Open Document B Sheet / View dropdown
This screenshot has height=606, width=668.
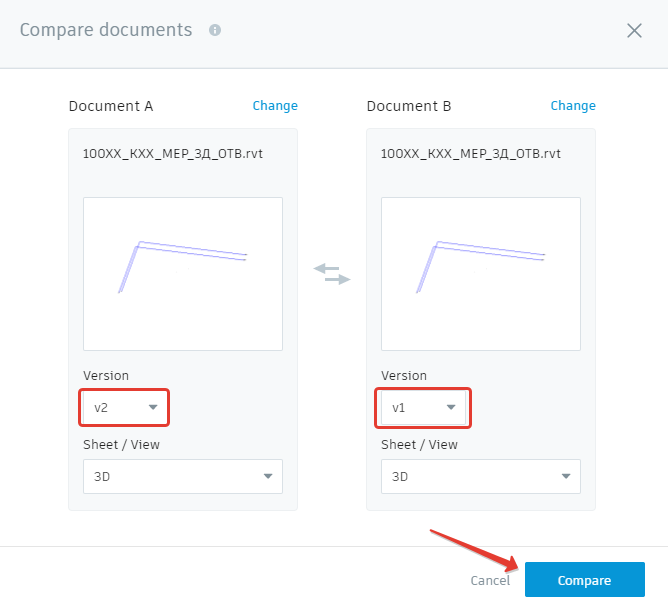481,476
